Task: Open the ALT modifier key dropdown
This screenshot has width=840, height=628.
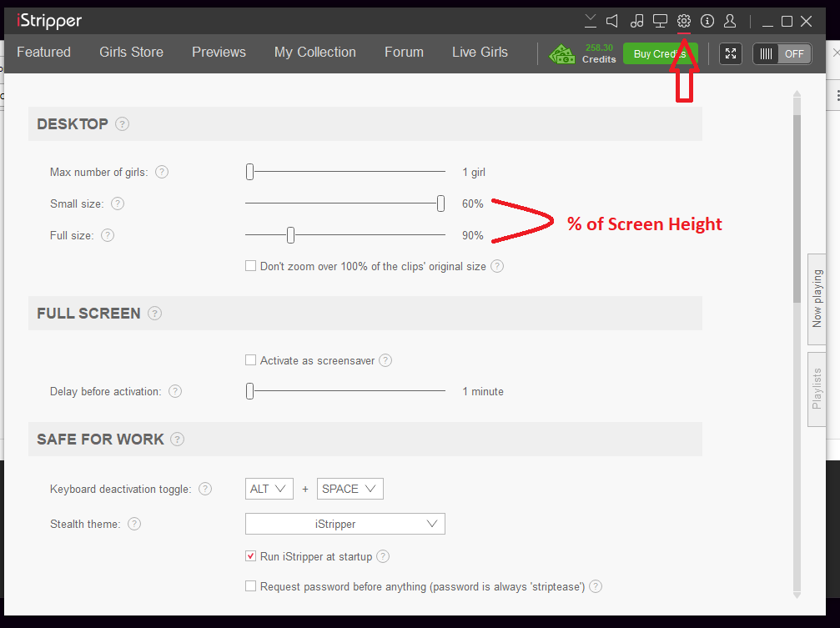Action: pyautogui.click(x=269, y=489)
